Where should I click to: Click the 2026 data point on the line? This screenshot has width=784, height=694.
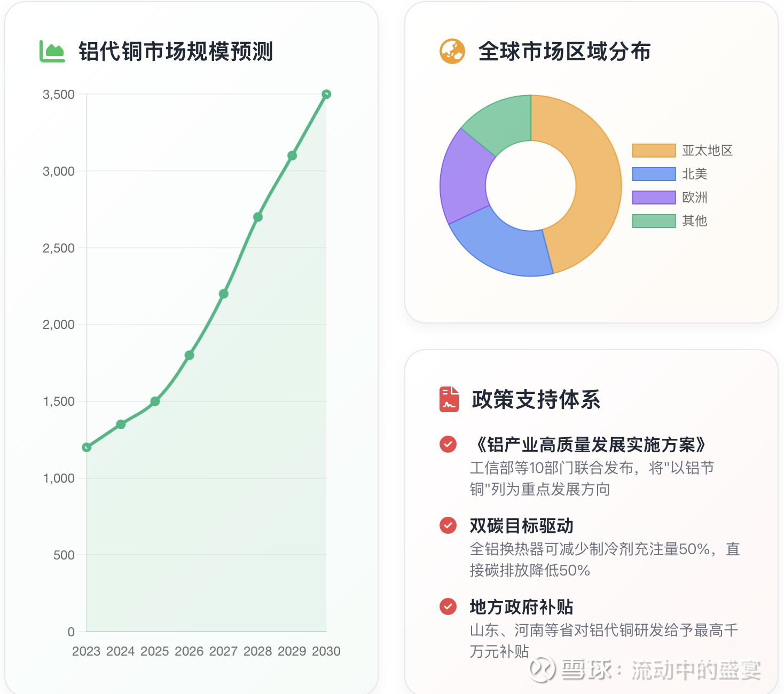(x=189, y=355)
